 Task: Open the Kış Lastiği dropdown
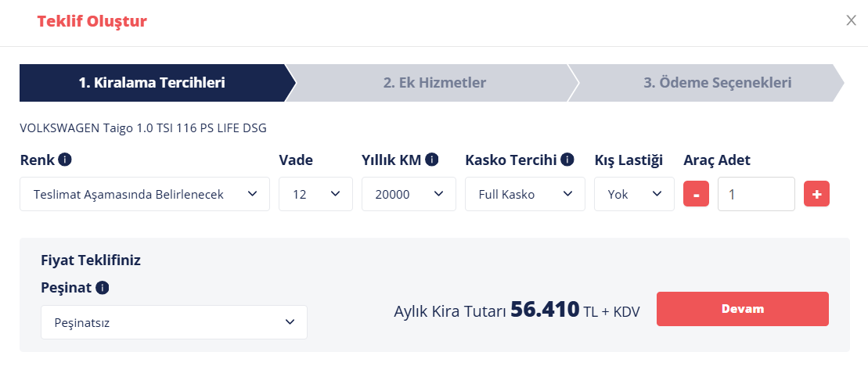(635, 194)
